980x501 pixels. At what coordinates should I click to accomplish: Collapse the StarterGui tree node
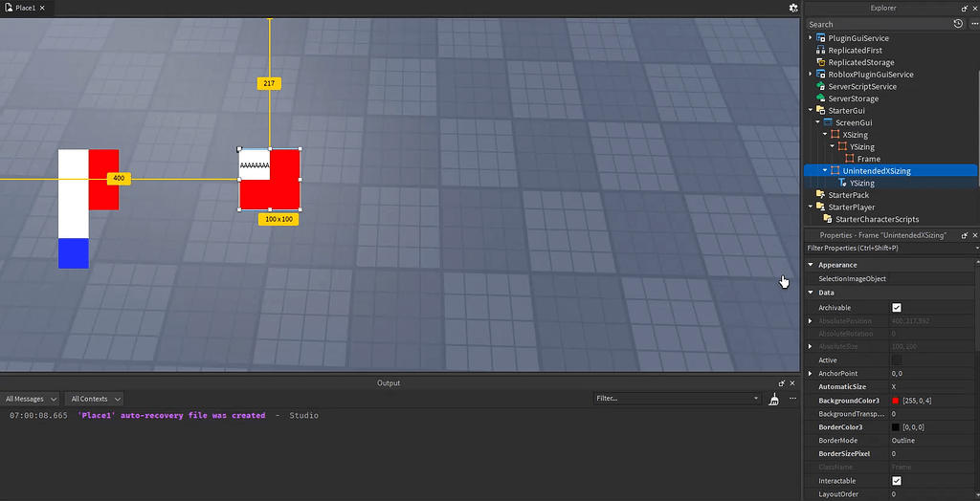click(811, 111)
